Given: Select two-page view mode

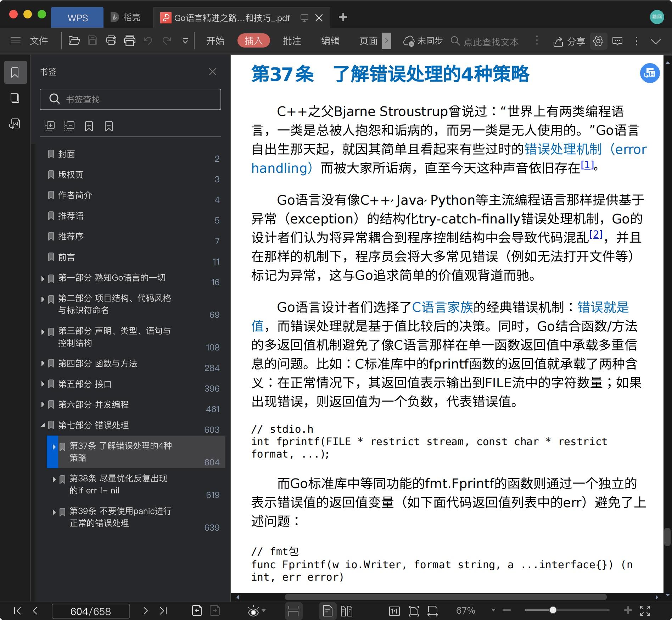Looking at the screenshot, I should [x=346, y=611].
